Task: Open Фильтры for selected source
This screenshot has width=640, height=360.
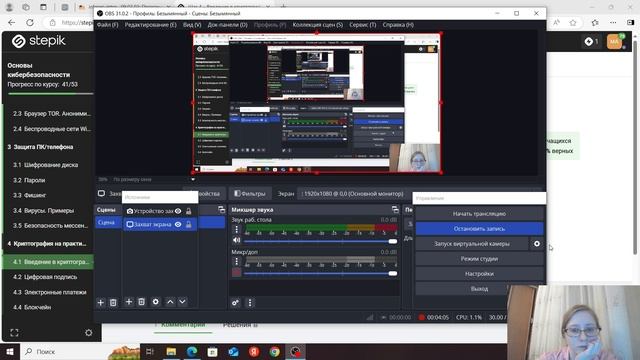Action: (249, 193)
